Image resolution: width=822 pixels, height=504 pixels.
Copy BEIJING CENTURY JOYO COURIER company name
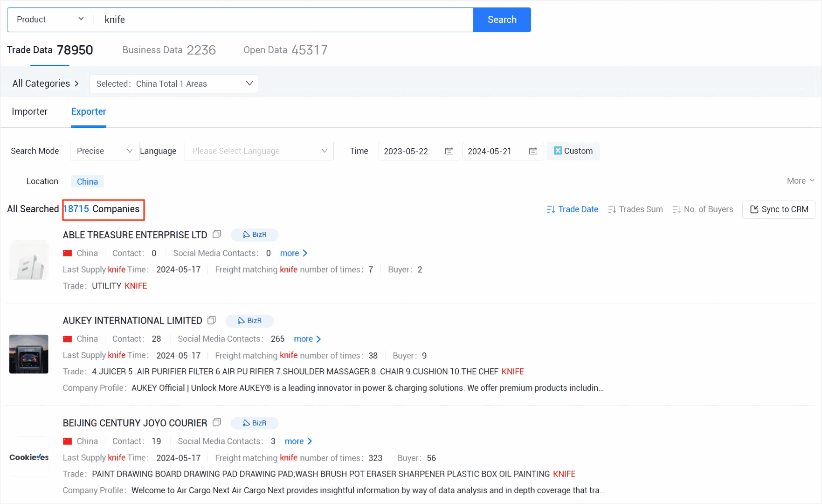tap(217, 422)
